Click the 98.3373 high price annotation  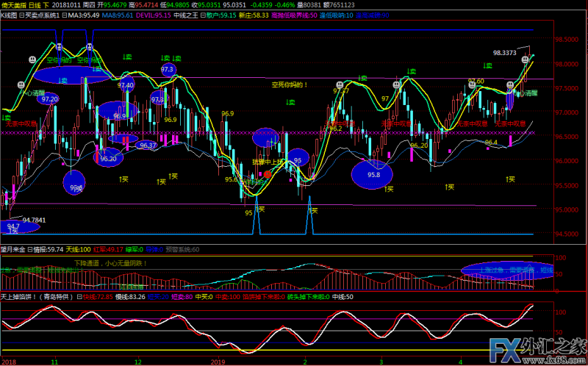(x=504, y=53)
